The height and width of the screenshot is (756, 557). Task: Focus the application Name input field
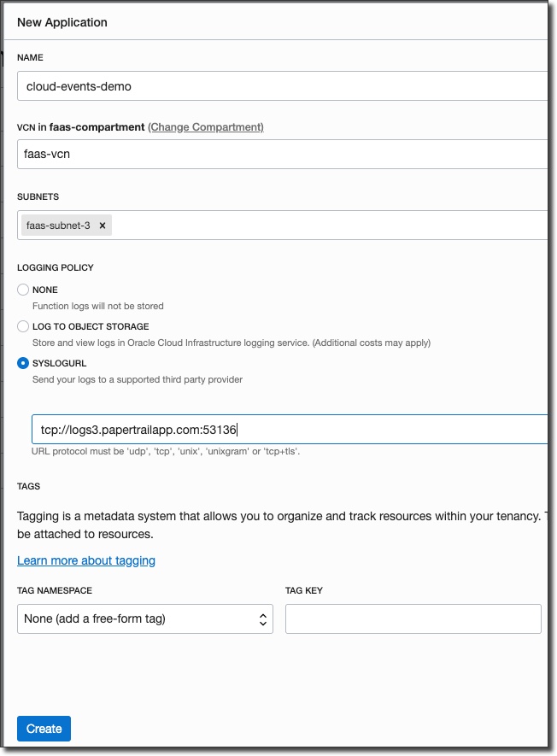coord(282,86)
